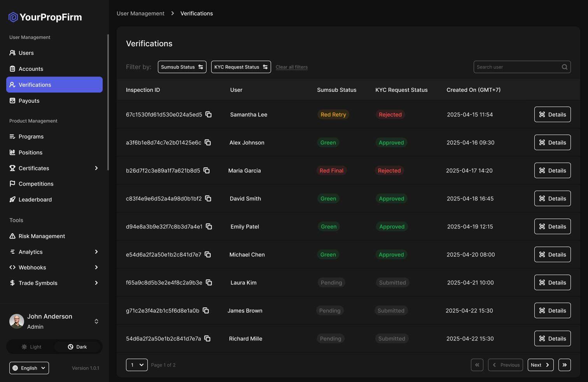Open the Sumsub Status filter
Viewport: 588px width, 382px height.
(x=182, y=67)
